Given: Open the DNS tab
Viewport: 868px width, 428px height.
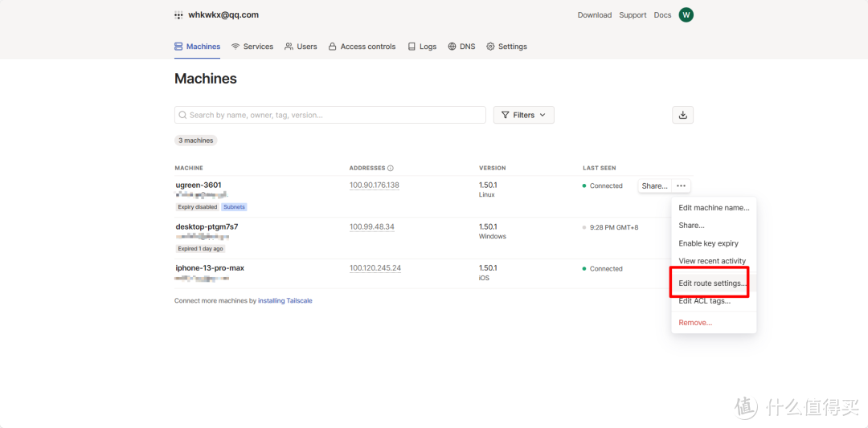Looking at the screenshot, I should point(461,47).
